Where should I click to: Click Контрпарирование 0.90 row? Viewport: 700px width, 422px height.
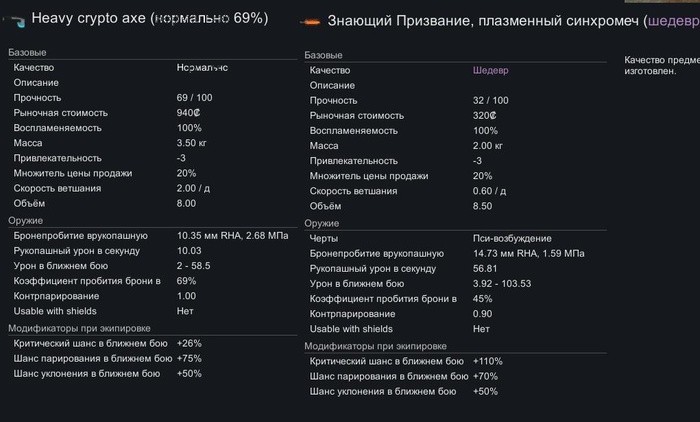tap(450, 314)
